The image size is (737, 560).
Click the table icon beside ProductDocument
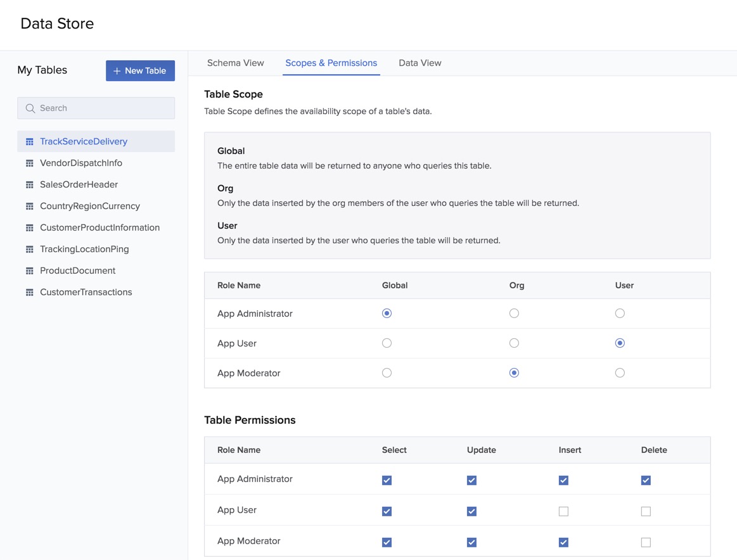coord(29,270)
